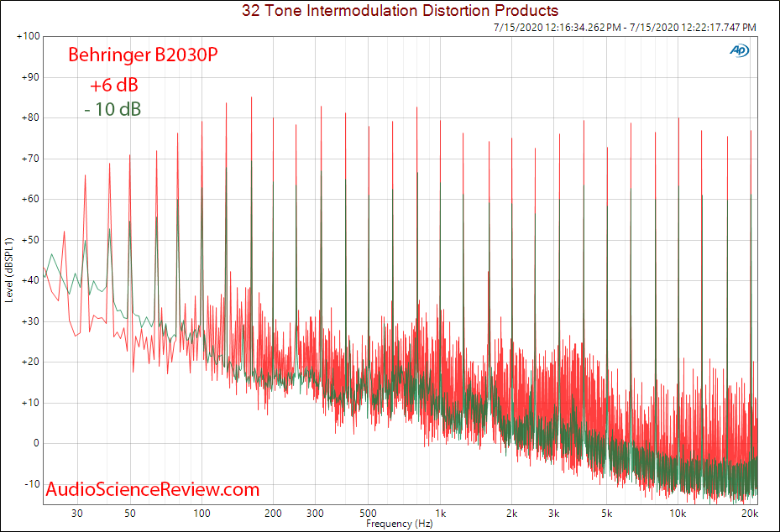Click the "+20" level axis tick label
This screenshot has width=780, height=532.
click(x=30, y=362)
